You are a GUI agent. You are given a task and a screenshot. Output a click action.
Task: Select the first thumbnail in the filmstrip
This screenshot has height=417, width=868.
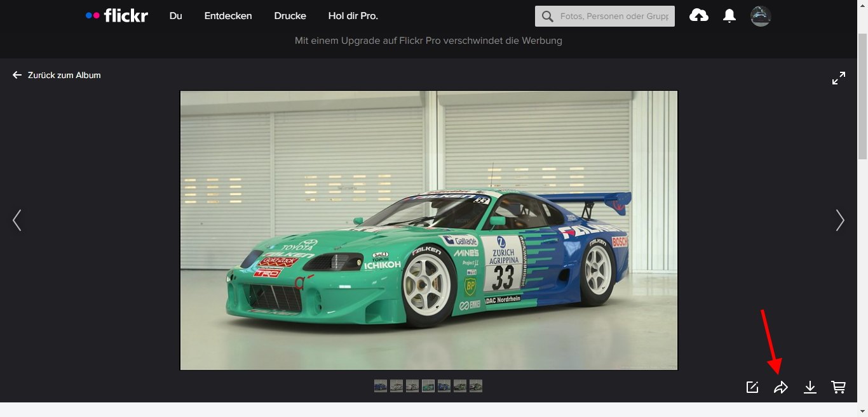click(381, 386)
